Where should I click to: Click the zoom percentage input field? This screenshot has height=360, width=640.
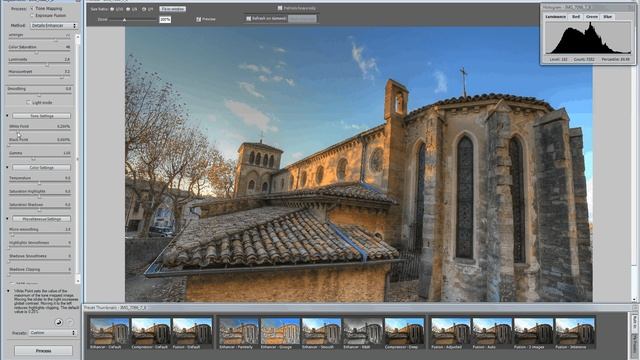tap(165, 20)
